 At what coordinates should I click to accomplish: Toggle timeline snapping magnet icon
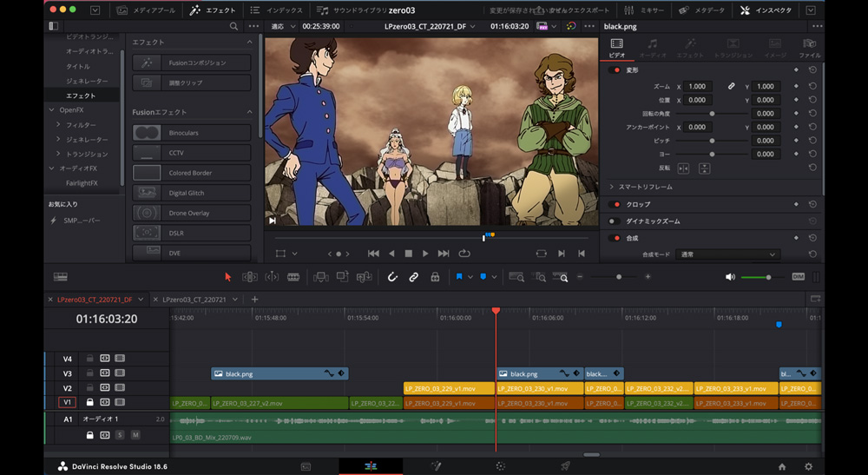click(392, 277)
